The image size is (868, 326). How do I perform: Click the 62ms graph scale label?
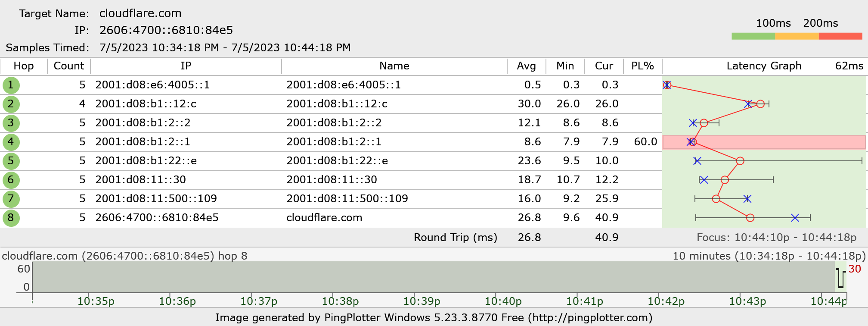[849, 66]
